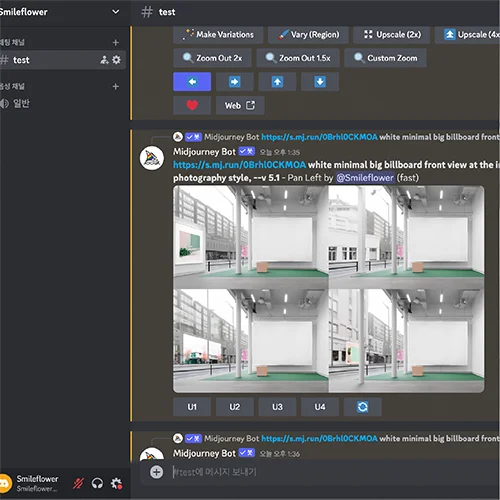The image size is (500, 500).
Task: Pan the image down with the arrow button
Action: (x=320, y=82)
